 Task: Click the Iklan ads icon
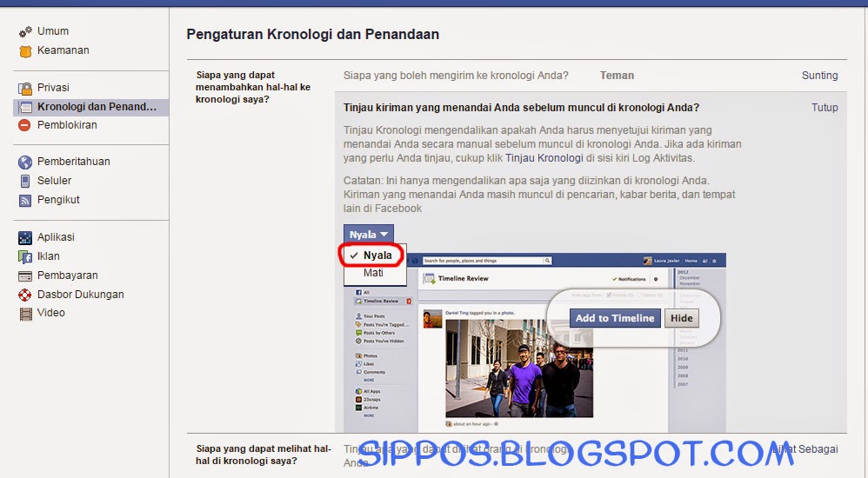click(25, 256)
